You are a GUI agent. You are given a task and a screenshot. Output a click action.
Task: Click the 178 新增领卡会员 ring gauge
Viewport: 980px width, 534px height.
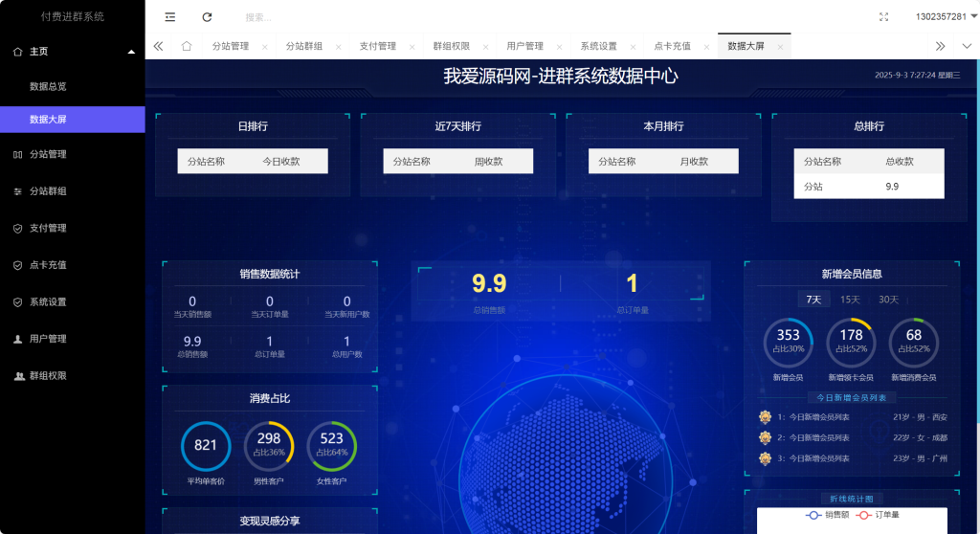pos(851,343)
